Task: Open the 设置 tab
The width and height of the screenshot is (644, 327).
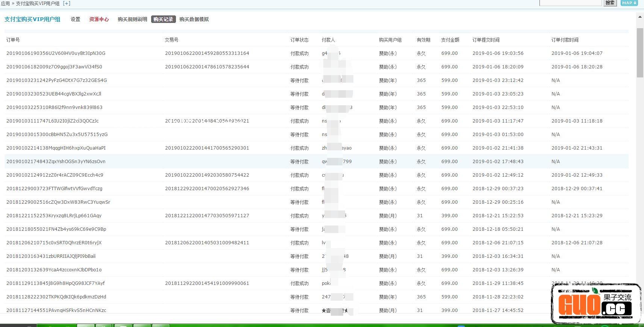Action: tap(75, 19)
